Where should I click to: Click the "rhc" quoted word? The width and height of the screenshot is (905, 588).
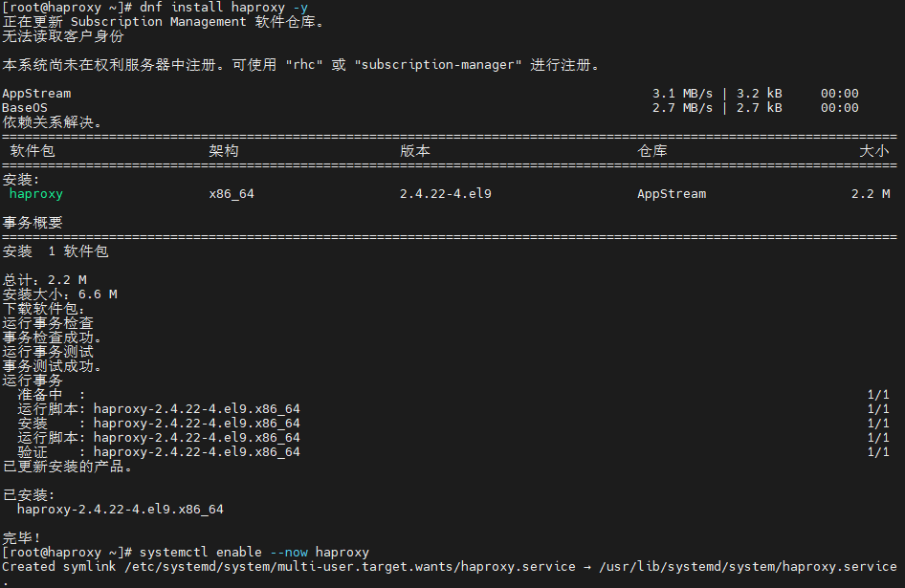304,65
